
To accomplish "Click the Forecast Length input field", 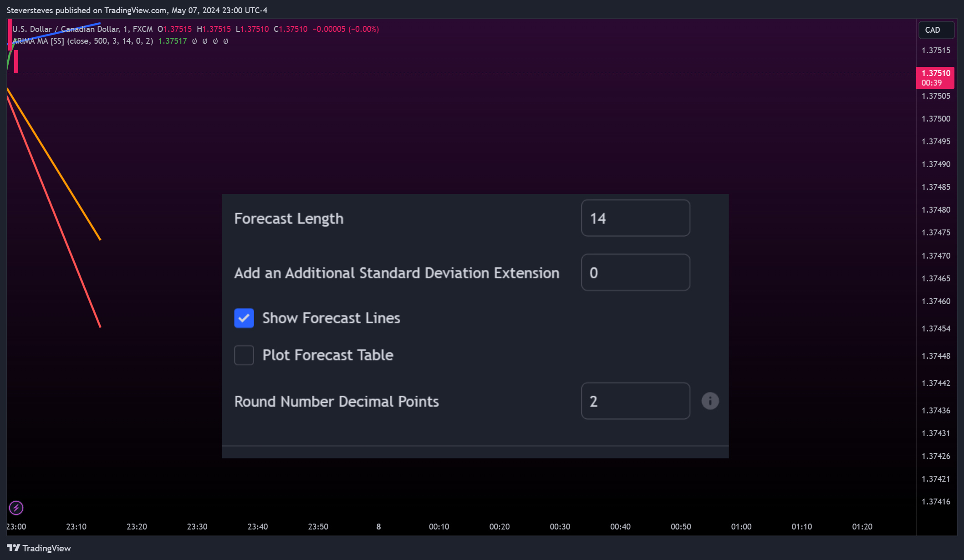I will (635, 218).
